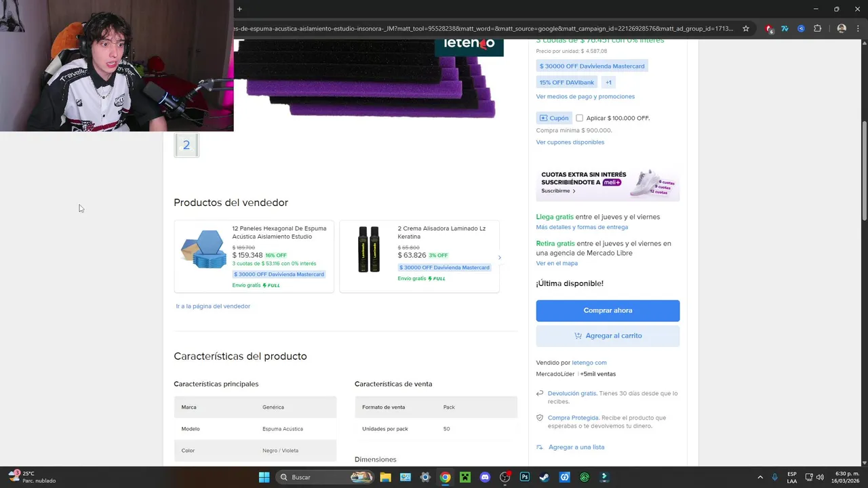Click Ver medios de pago y promociones
Viewport: 868px width, 488px height.
point(585,97)
